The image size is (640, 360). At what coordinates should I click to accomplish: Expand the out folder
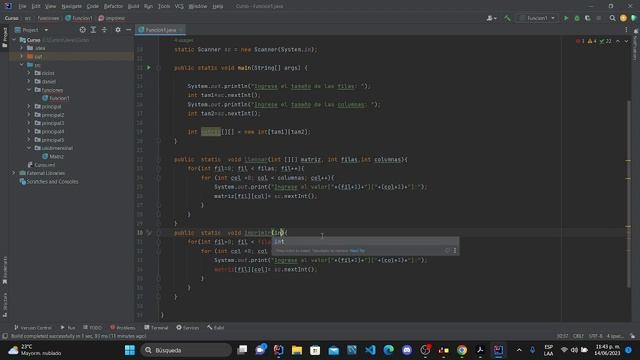[x=22, y=56]
